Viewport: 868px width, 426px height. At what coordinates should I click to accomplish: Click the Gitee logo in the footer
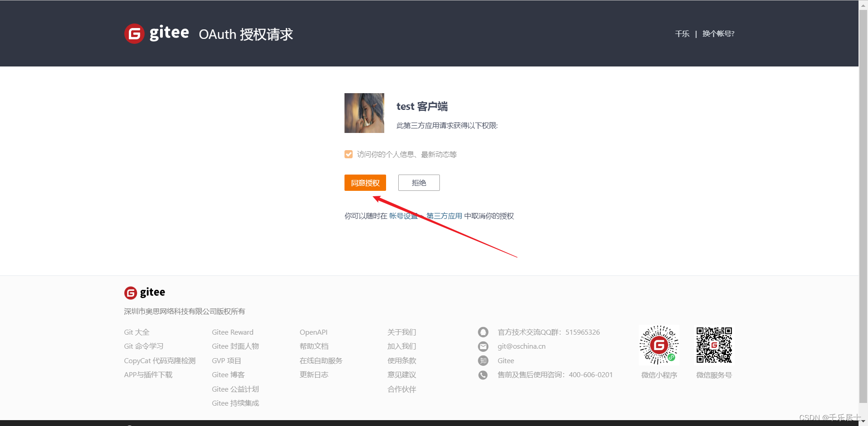(x=144, y=292)
